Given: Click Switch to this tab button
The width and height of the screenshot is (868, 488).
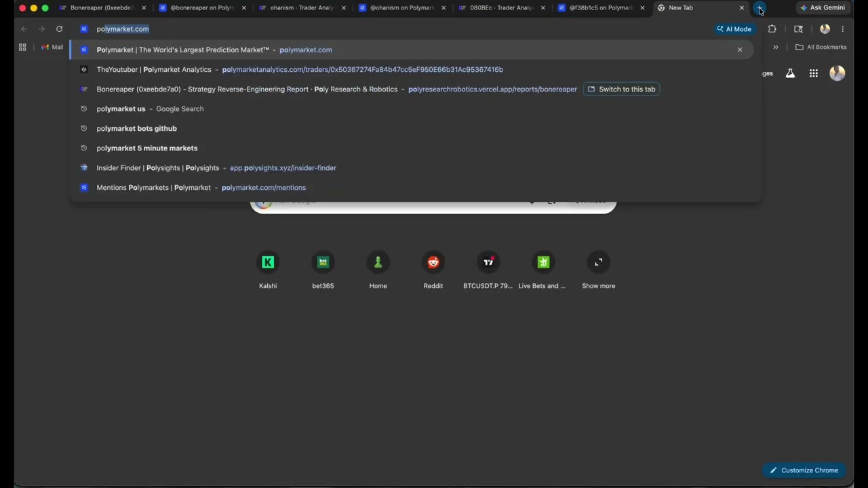Looking at the screenshot, I should click(x=621, y=89).
